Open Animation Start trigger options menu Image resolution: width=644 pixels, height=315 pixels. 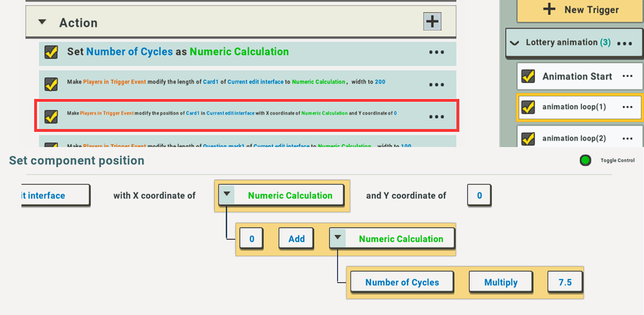coord(627,76)
